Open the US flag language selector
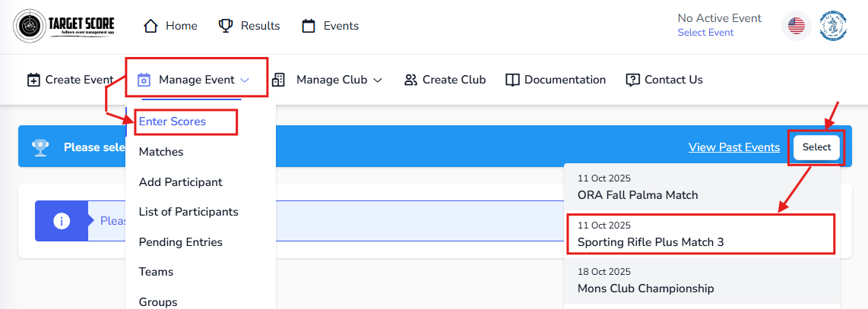This screenshot has height=309, width=868. pos(796,26)
